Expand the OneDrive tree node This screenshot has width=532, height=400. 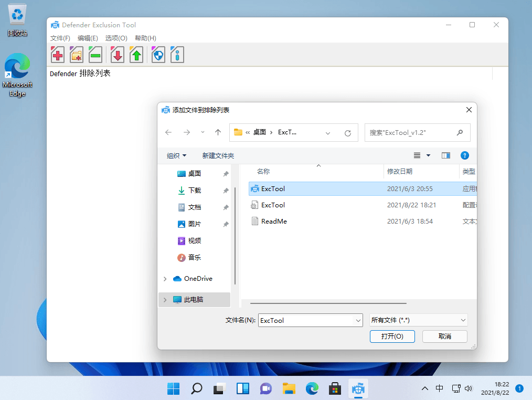165,279
